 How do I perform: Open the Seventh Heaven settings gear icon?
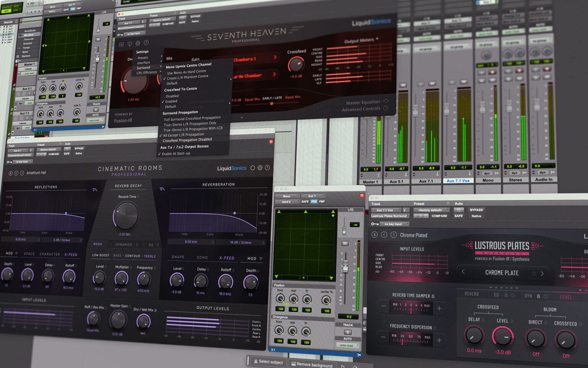pyautogui.click(x=138, y=43)
